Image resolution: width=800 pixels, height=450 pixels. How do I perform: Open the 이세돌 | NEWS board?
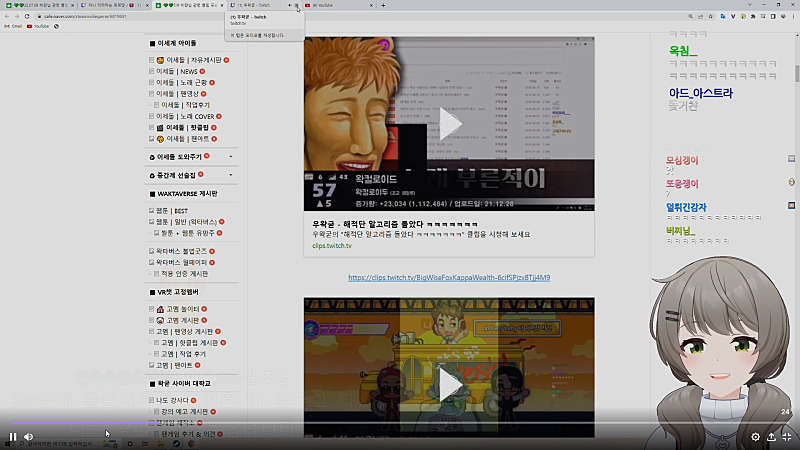(177, 71)
